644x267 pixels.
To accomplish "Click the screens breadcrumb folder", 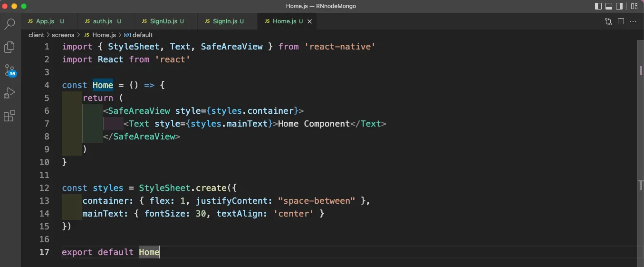I will tap(63, 35).
